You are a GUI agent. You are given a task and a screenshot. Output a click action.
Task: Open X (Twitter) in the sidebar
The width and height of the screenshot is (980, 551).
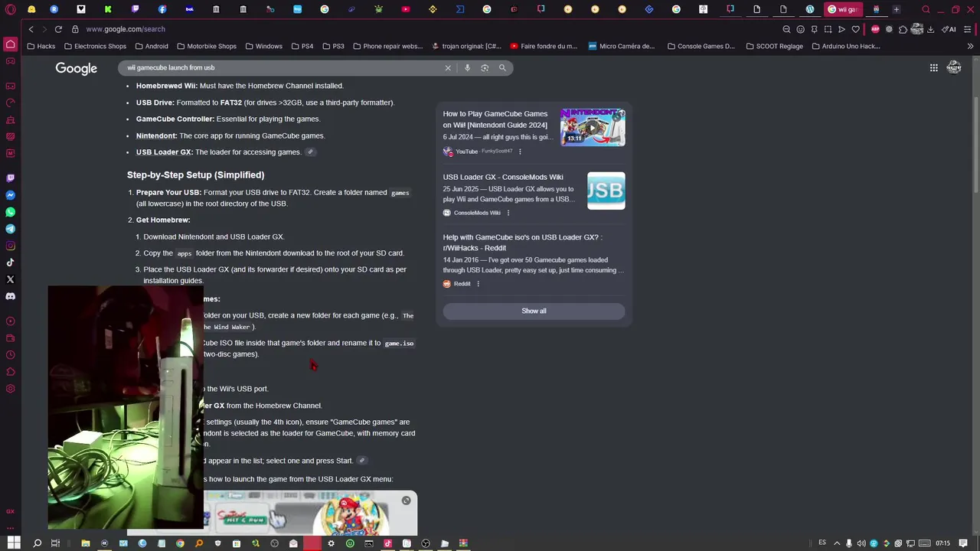click(x=10, y=279)
